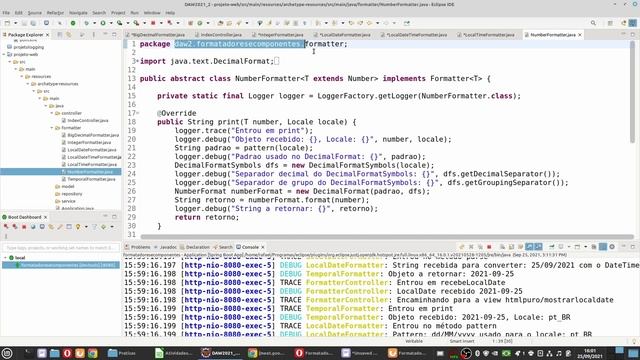Select BigDecimalFormatter.java in Package Explorer tree
The height and width of the screenshot is (360, 640).
[93, 135]
